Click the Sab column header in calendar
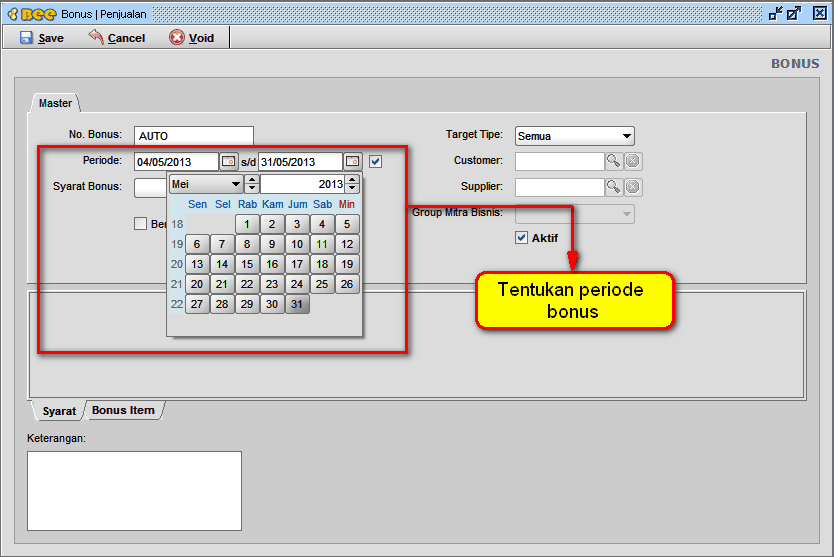 pos(322,204)
